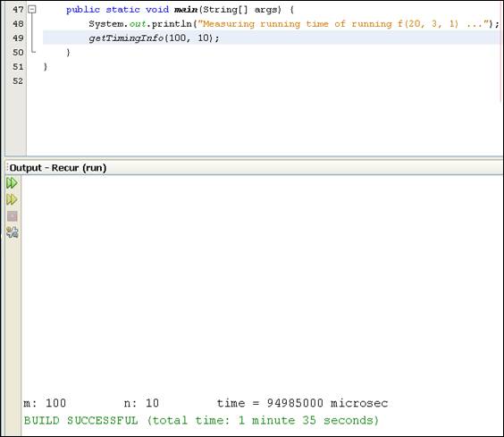Click the BUILD SUCCESSFUL output line
Screen dimensions: 504x437
pos(202,420)
